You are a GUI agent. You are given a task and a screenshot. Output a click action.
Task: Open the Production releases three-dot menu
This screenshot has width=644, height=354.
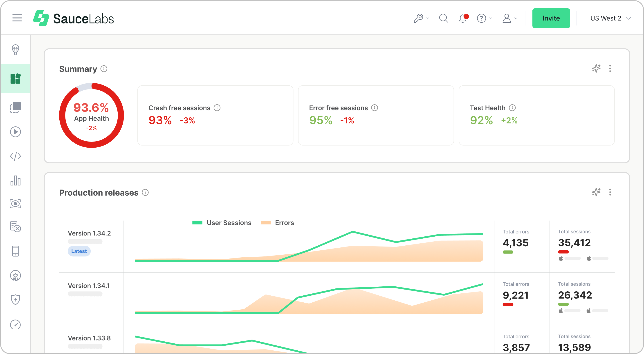click(610, 192)
